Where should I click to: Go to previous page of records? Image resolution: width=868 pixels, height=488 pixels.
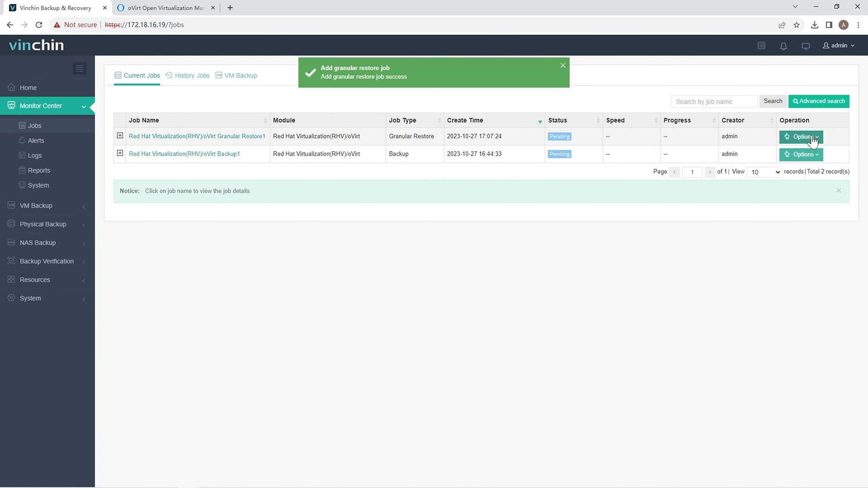coord(674,172)
